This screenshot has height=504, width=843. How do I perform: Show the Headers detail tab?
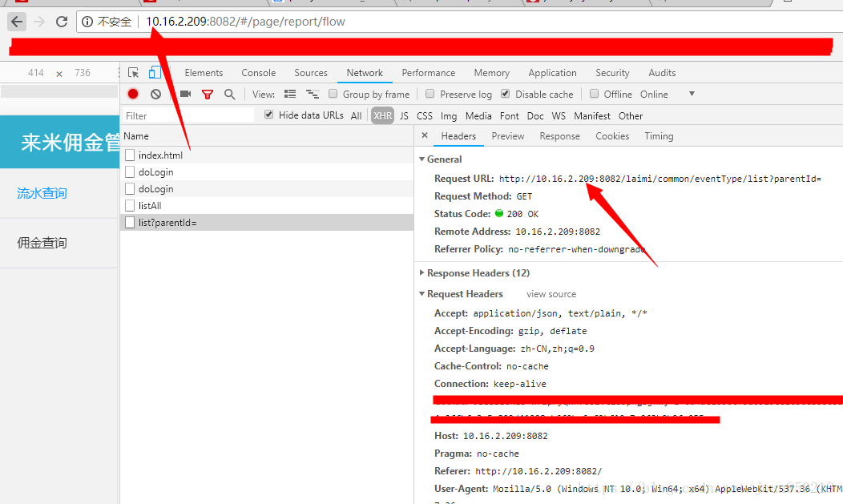pyautogui.click(x=458, y=136)
